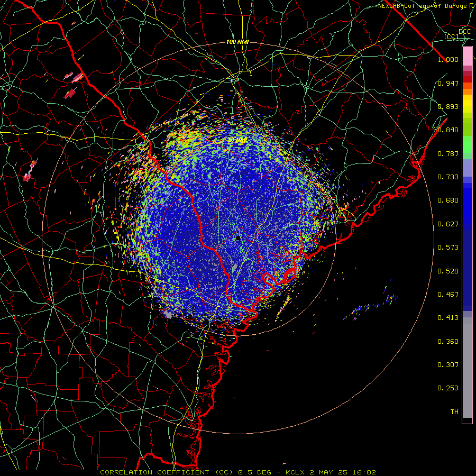
Task: Click the DCC label above the color bar
Action: 464,32
